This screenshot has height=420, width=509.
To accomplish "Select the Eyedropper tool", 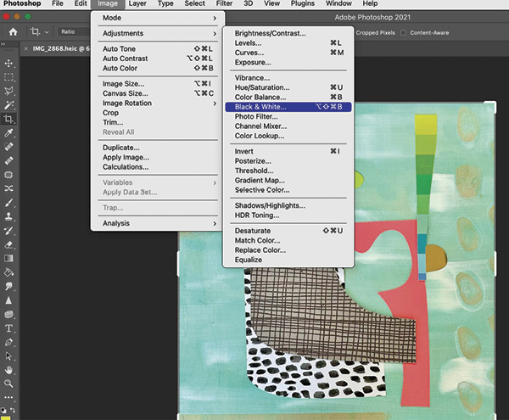I will click(8, 132).
